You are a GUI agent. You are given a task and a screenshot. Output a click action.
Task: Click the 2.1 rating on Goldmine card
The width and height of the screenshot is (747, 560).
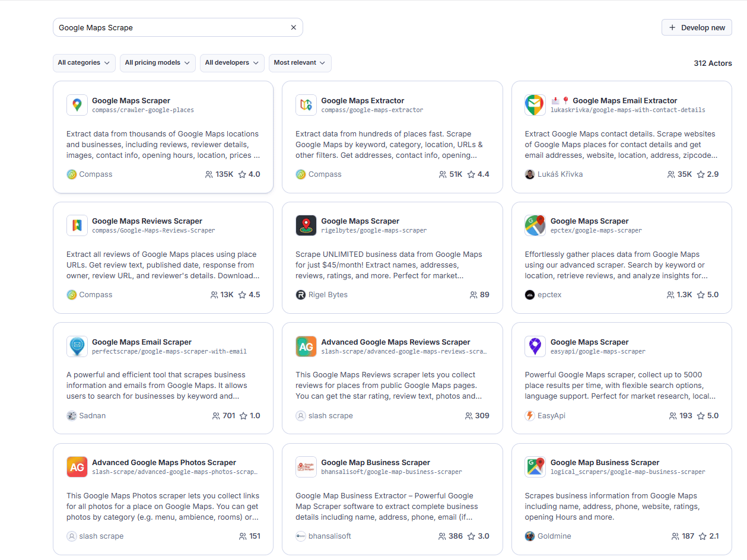coord(713,536)
